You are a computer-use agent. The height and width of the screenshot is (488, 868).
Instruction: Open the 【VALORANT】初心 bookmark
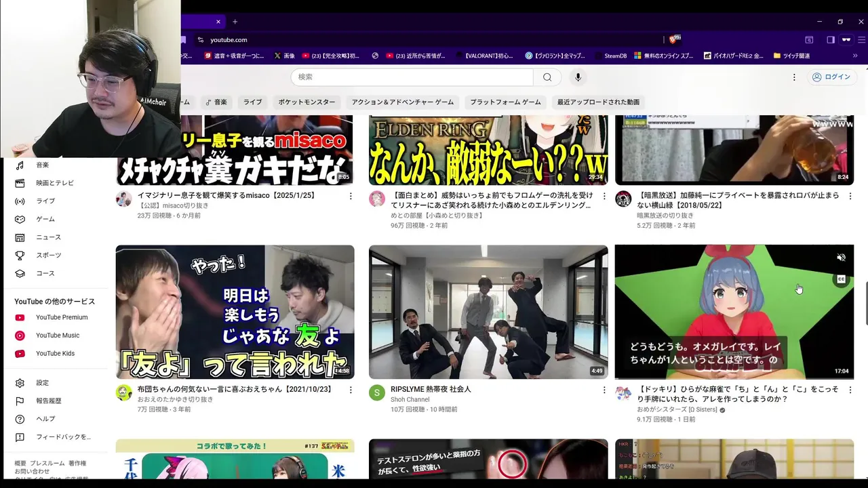pyautogui.click(x=484, y=56)
